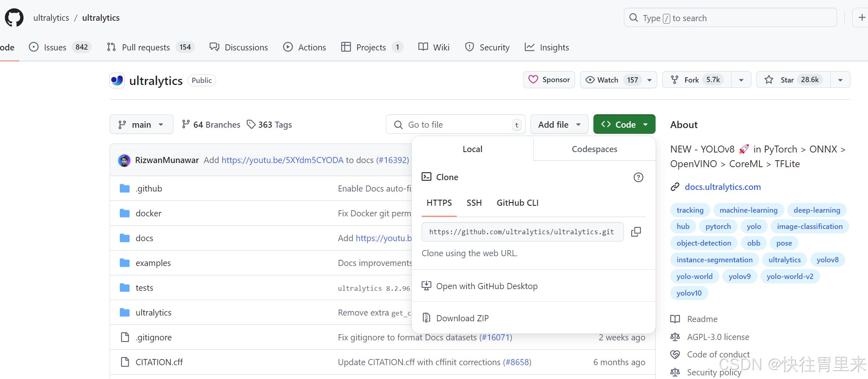Screen dimensions: 868x379
Task: Open the ultralytics owner breadcrumb
Action: click(x=51, y=18)
